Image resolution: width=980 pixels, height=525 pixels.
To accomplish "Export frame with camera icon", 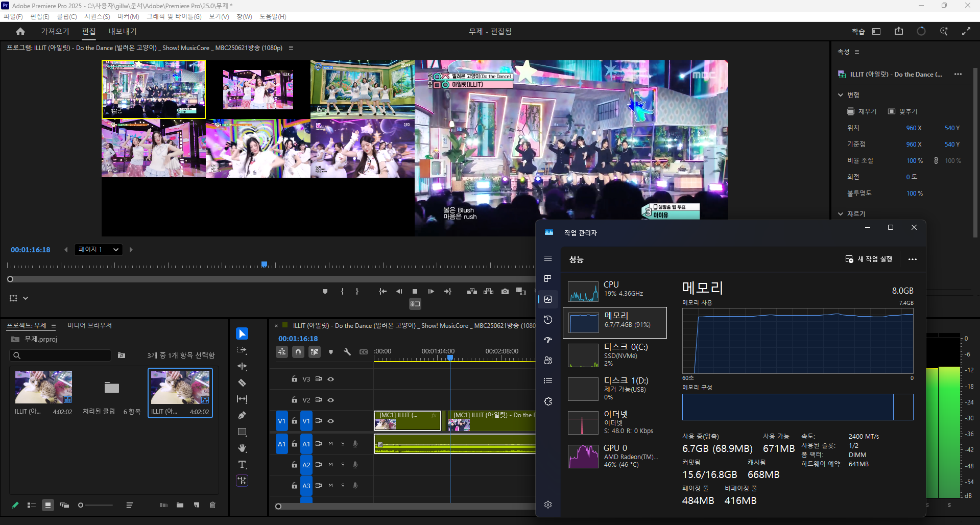I will (505, 292).
